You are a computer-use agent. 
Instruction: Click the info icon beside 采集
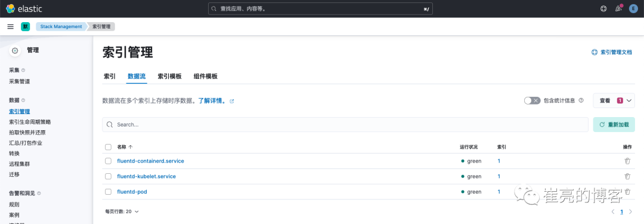23,70
